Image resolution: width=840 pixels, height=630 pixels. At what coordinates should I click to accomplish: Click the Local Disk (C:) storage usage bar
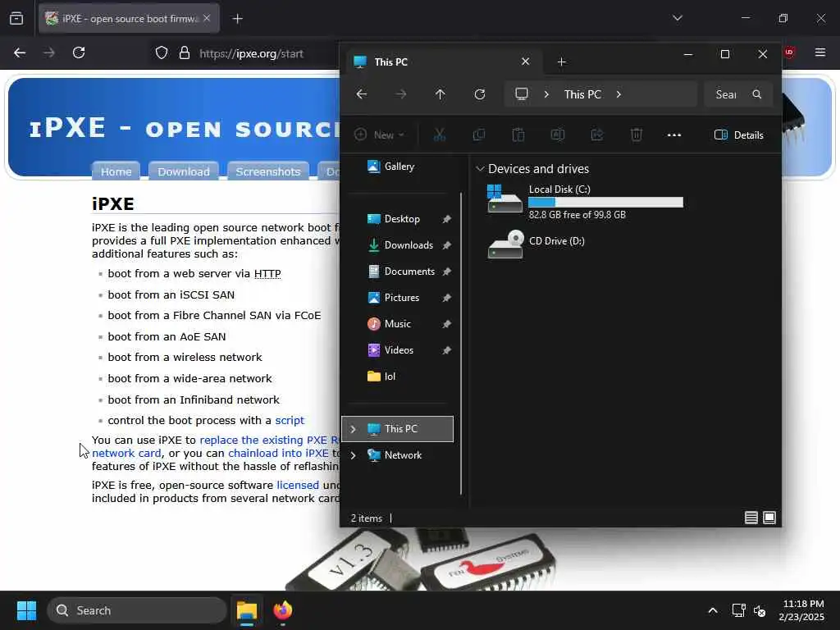pos(605,202)
